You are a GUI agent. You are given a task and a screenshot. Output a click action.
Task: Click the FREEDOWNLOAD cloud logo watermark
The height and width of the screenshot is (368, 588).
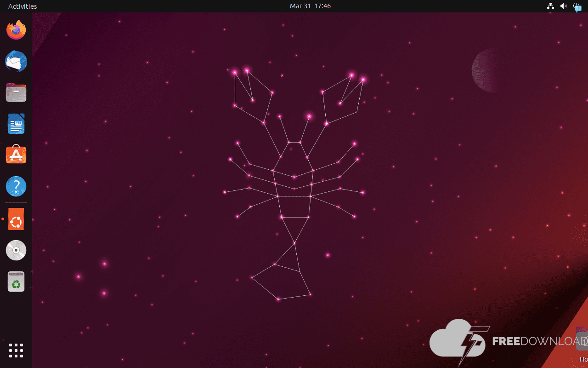click(456, 341)
